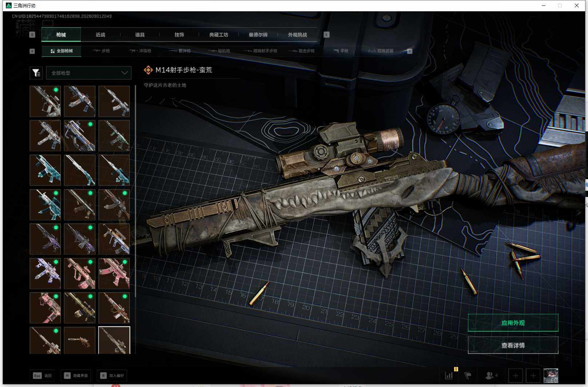Click the Esc 返回 button
This screenshot has width=588, height=387.
pos(43,376)
